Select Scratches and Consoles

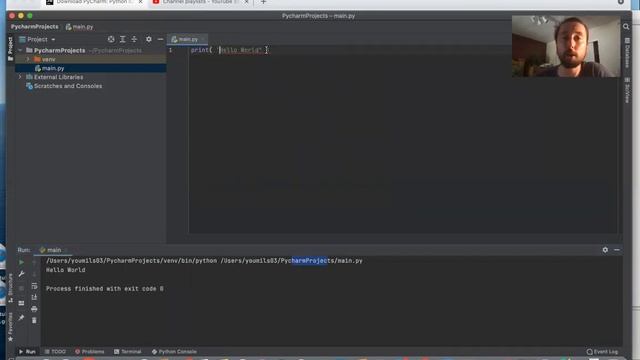[x=68, y=86]
